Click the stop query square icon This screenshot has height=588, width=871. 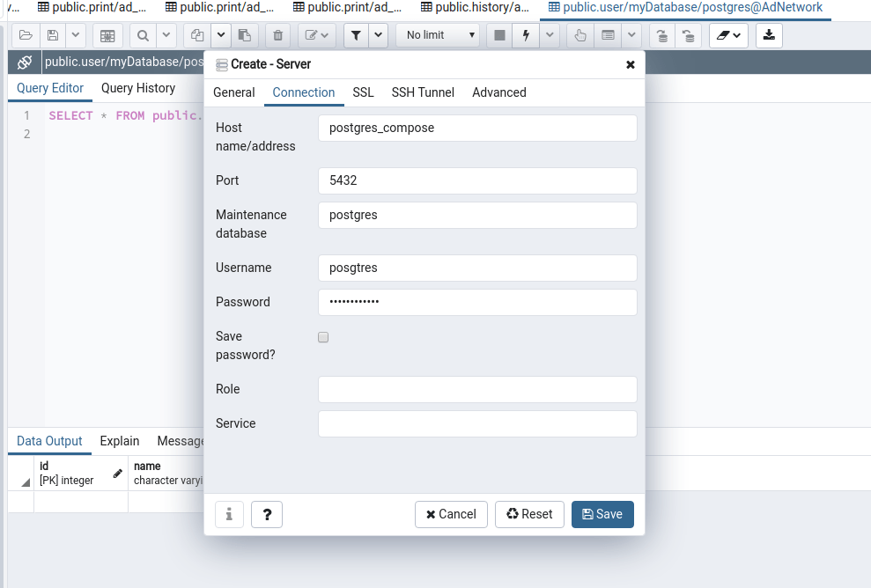click(x=499, y=35)
